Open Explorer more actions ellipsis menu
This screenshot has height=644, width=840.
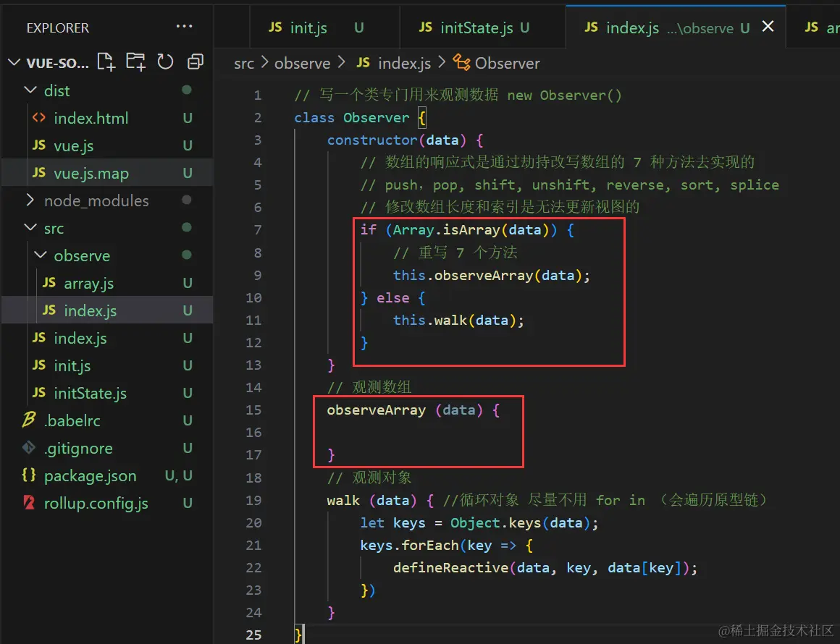[x=184, y=26]
